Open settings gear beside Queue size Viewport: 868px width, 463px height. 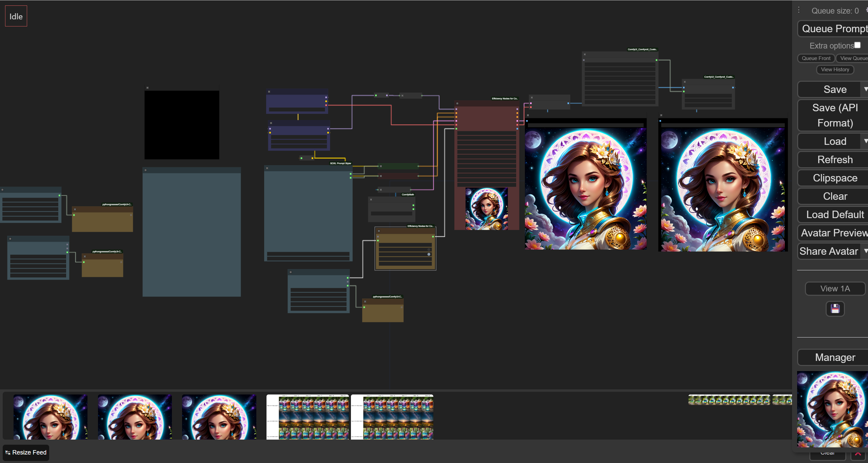866,10
